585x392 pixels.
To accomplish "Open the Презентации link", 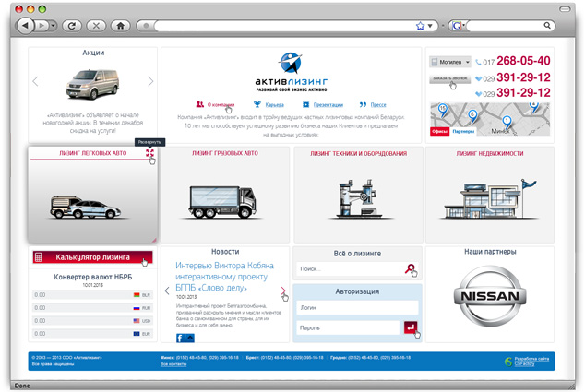I will click(328, 105).
